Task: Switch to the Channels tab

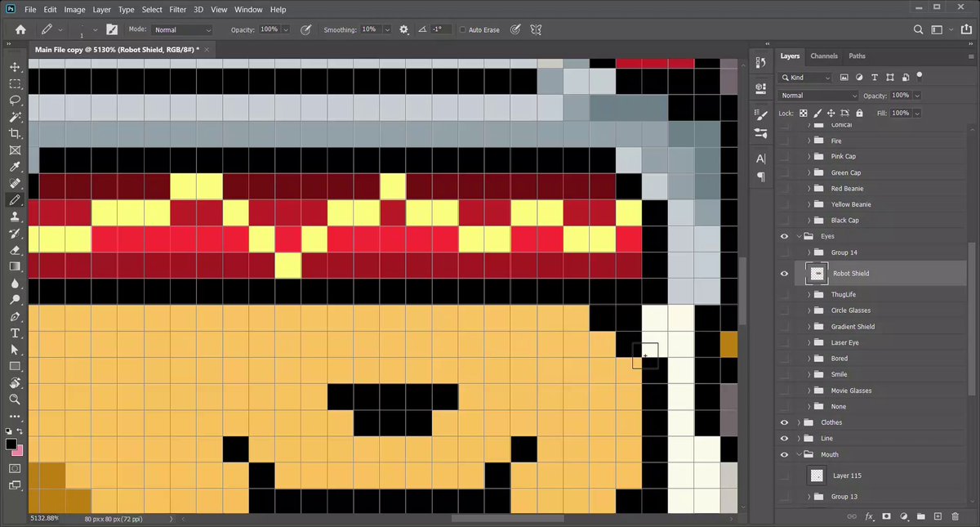Action: pyautogui.click(x=824, y=56)
